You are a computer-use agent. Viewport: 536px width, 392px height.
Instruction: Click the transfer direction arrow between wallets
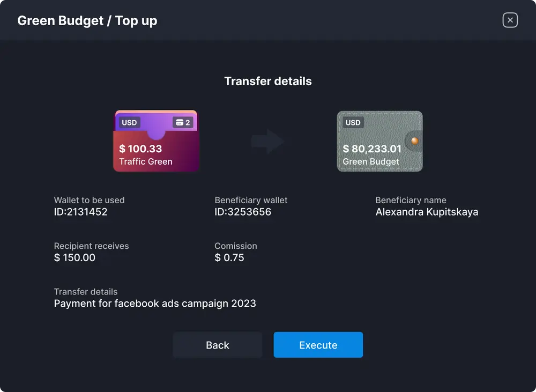click(x=267, y=142)
